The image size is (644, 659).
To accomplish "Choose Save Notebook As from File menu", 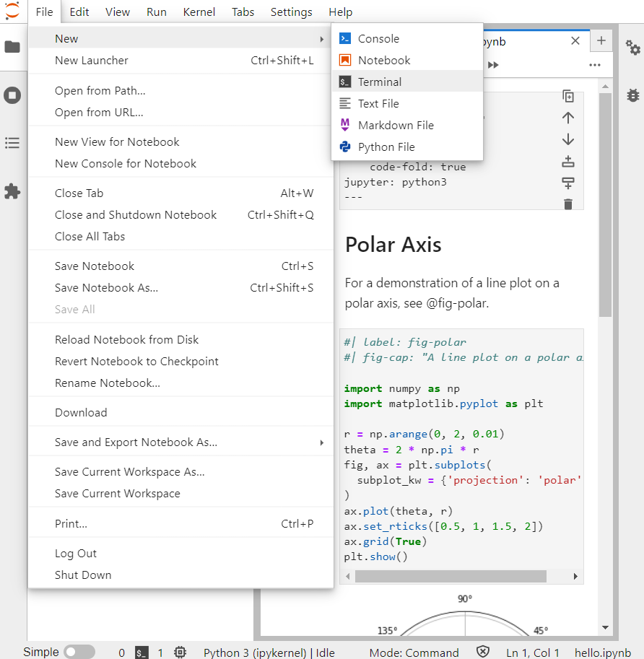I will point(106,288).
